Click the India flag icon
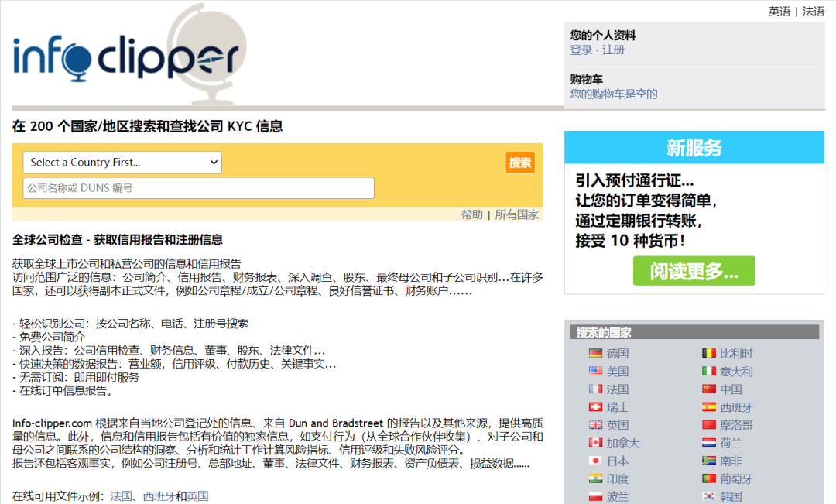 click(x=595, y=478)
